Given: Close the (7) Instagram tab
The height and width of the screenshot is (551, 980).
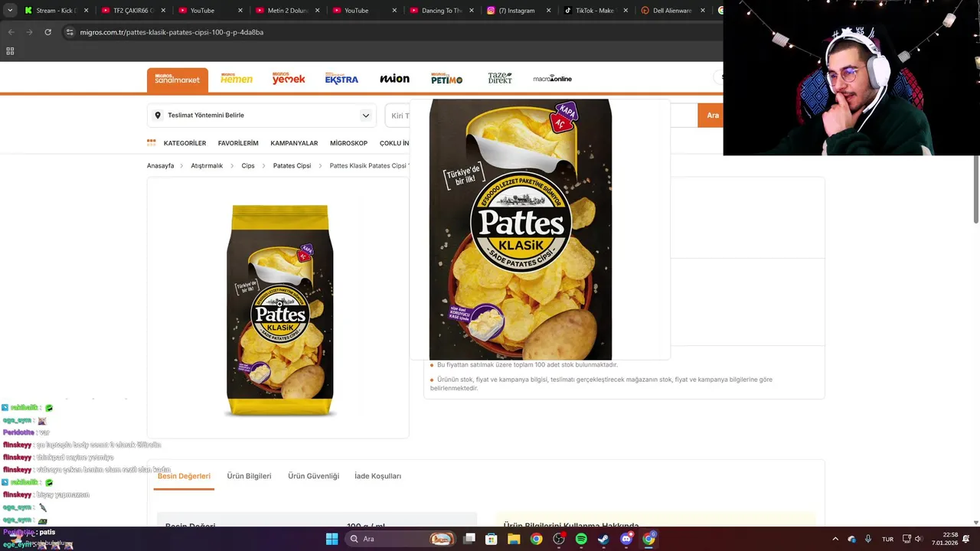Looking at the screenshot, I should coord(548,11).
